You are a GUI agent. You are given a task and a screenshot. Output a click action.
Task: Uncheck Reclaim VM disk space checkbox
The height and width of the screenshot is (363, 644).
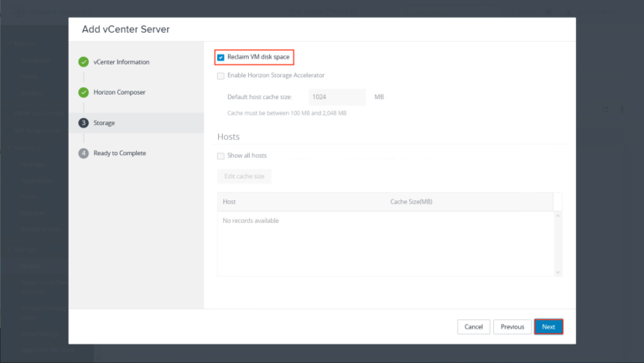coord(221,58)
